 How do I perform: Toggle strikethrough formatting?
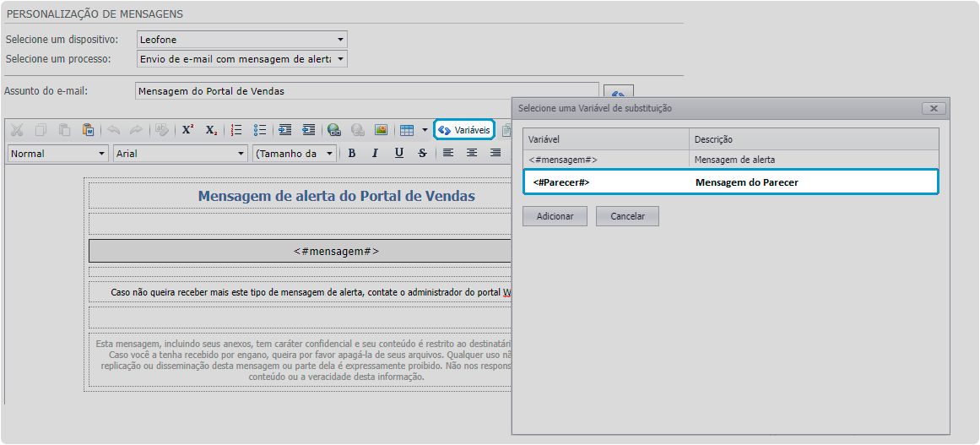pyautogui.click(x=423, y=153)
